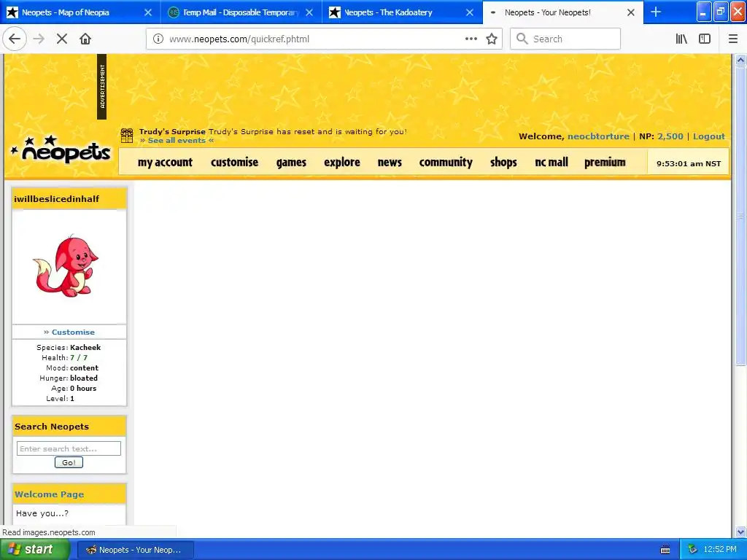Open the my account menu

tap(165, 163)
